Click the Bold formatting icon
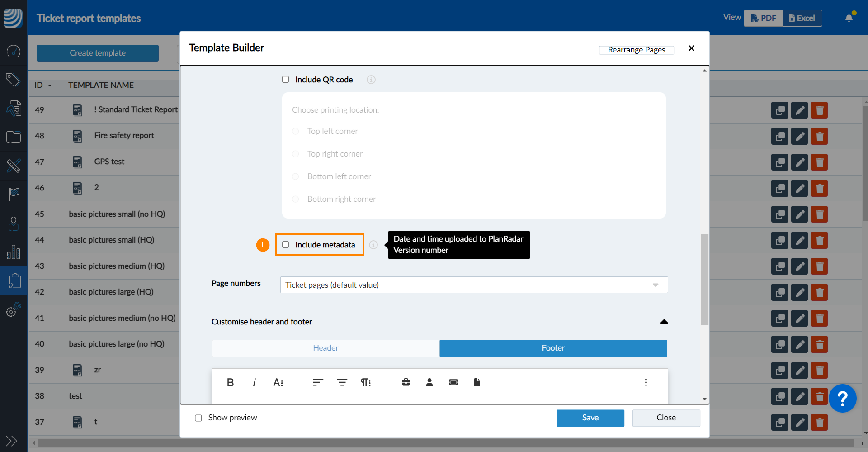 (230, 383)
